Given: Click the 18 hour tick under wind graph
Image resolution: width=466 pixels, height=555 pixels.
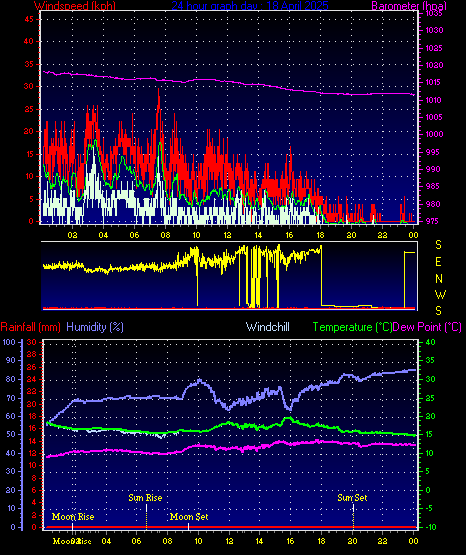Looking at the screenshot, I should [x=320, y=235].
